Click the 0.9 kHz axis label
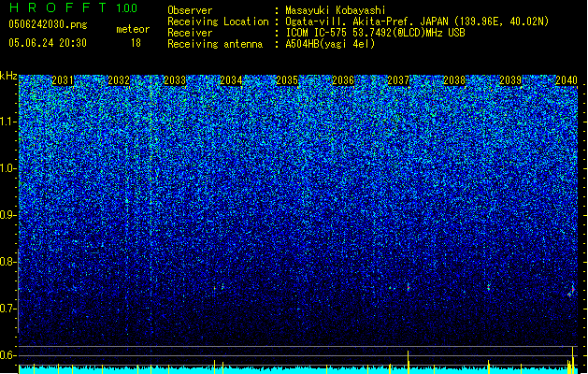 click(x=7, y=215)
